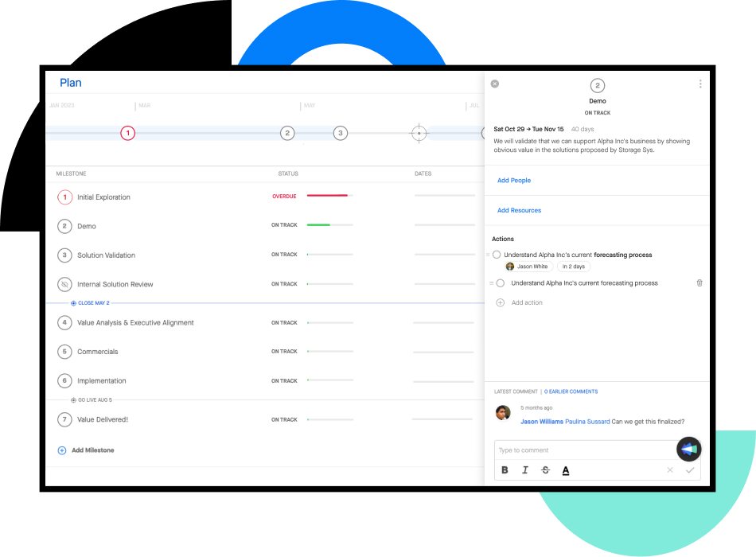Open Solution Validation milestone row
Viewport: 756px width, 557px height.
pos(265,255)
